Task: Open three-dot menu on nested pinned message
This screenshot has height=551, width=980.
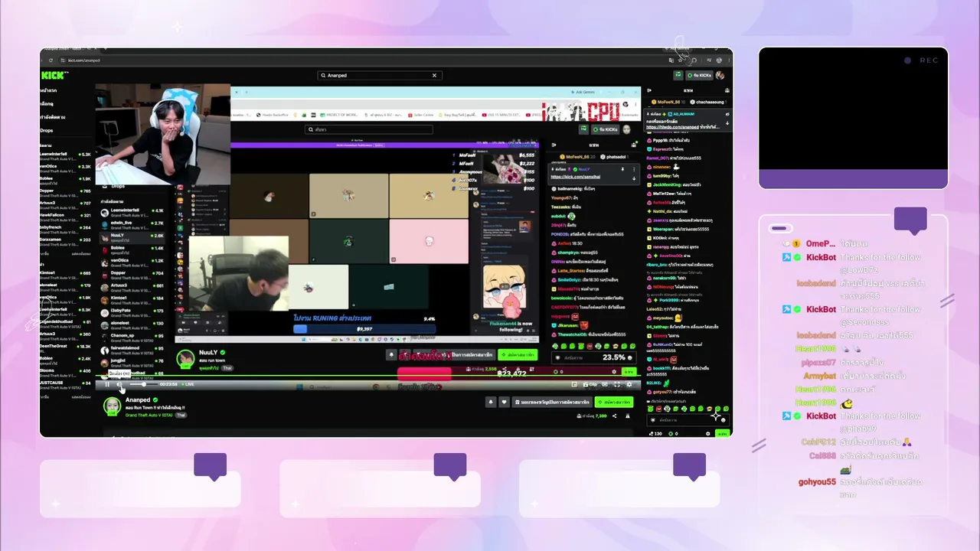Action: tap(633, 169)
